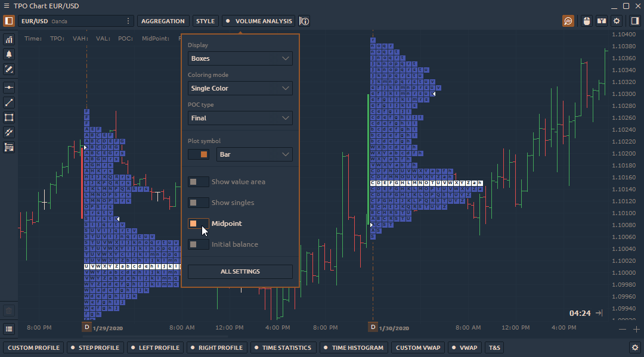This screenshot has width=644, height=357.
Task: Click the 04:24 countdown timer
Action: 580,313
